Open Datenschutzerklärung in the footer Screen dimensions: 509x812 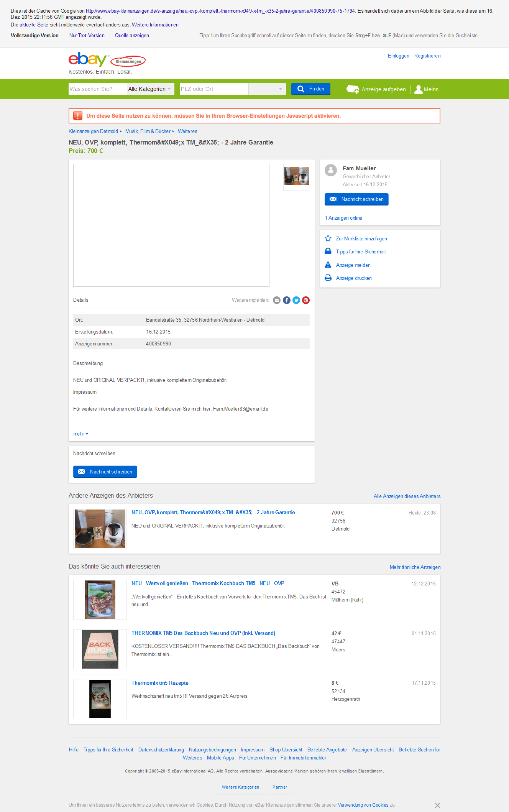[161, 750]
